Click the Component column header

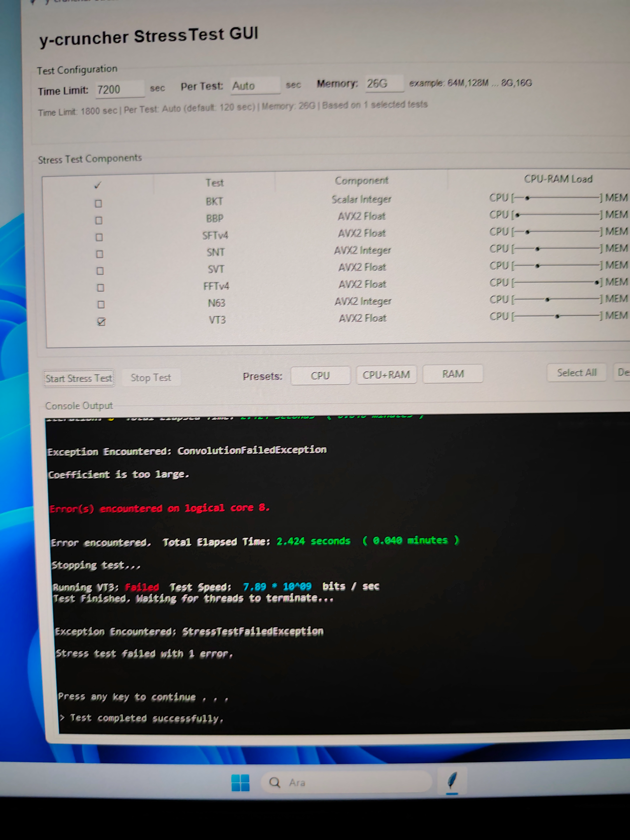361,180
